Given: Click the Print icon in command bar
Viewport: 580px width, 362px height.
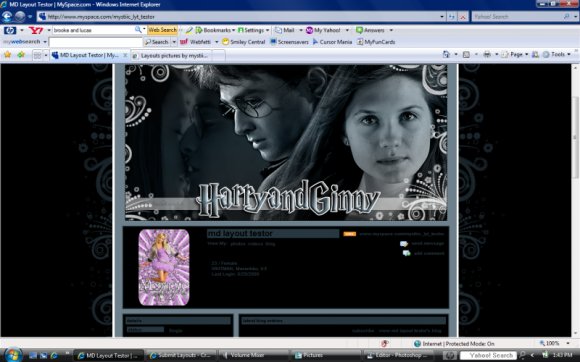Looking at the screenshot, I should (x=487, y=54).
